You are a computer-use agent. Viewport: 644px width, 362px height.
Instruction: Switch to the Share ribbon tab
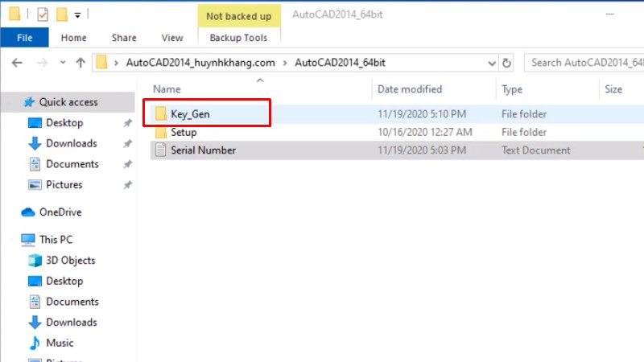coord(124,37)
